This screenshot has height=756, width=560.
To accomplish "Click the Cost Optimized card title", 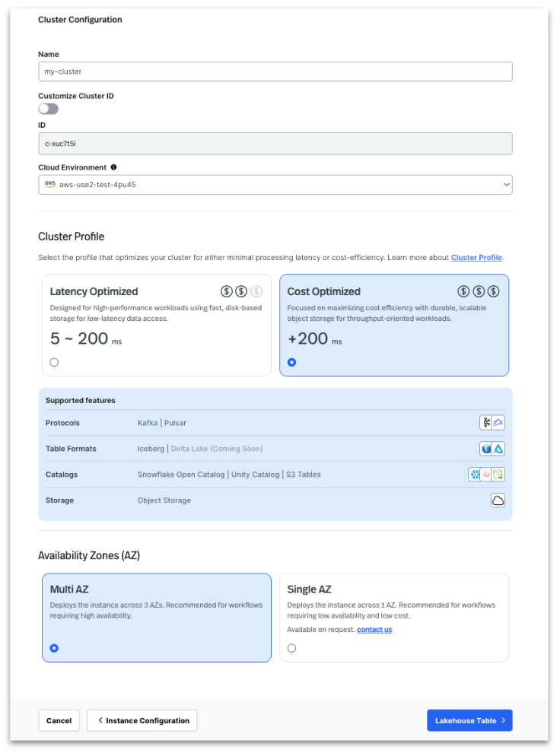I will (x=323, y=291).
